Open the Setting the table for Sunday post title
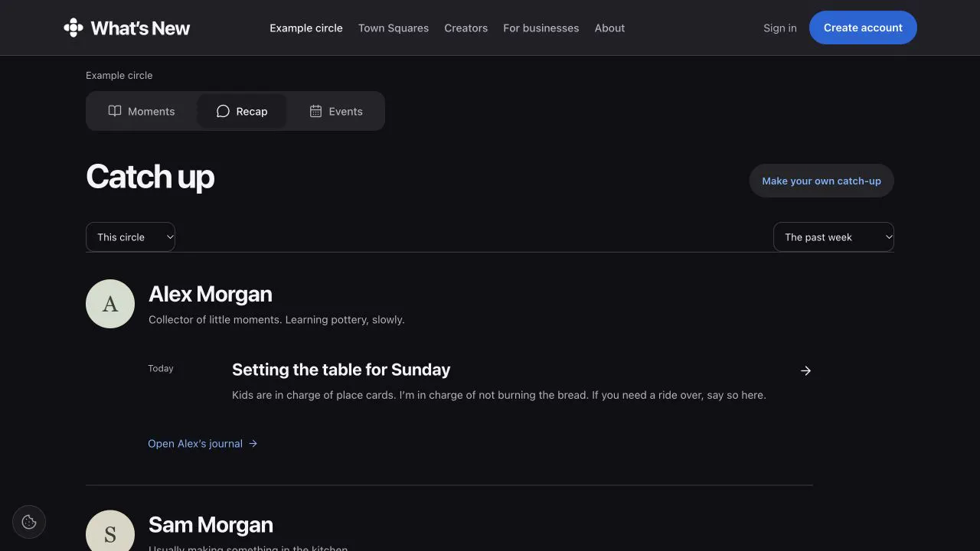980x551 pixels. point(341,370)
